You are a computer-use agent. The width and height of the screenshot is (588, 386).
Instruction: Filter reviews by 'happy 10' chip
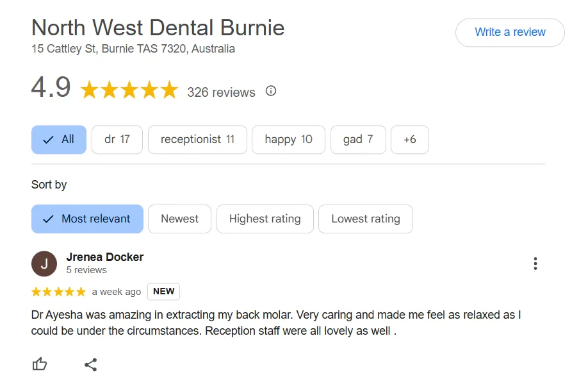(288, 140)
